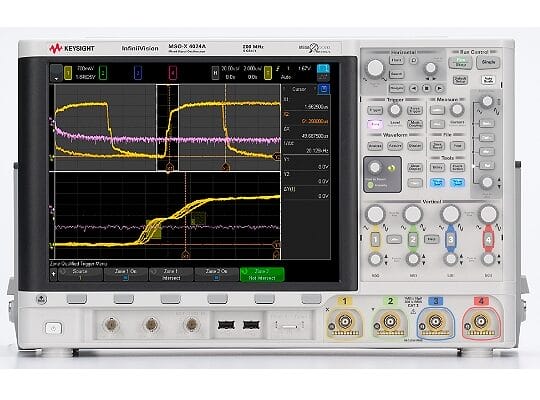This screenshot has height=400, width=540.
Task: Tap the H horizontal badge on screen
Action: click(215, 73)
